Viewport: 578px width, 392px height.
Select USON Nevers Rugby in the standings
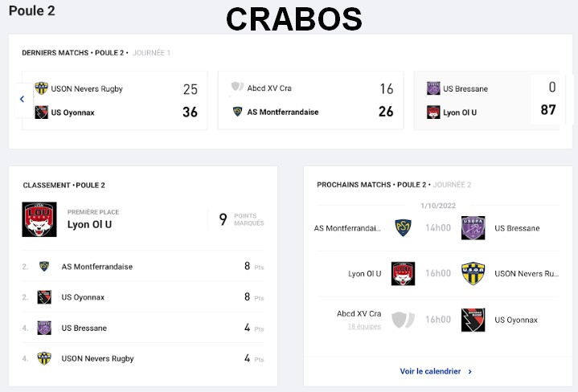tap(97, 358)
